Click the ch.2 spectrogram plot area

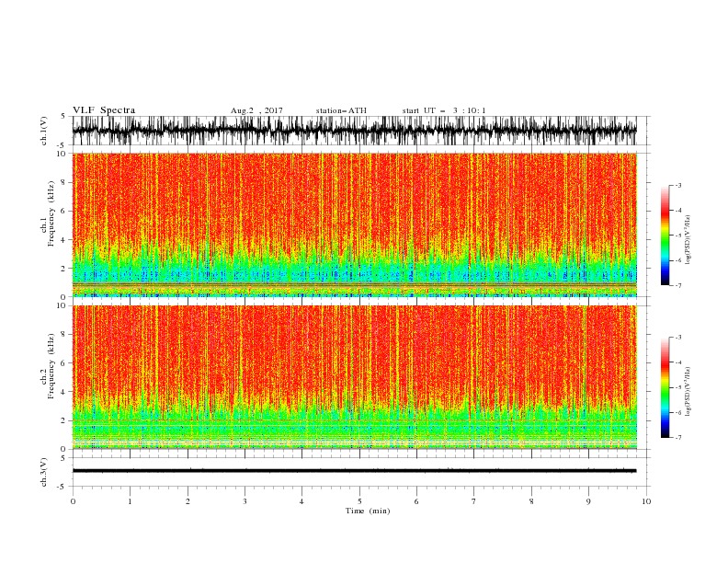[x=354, y=377]
